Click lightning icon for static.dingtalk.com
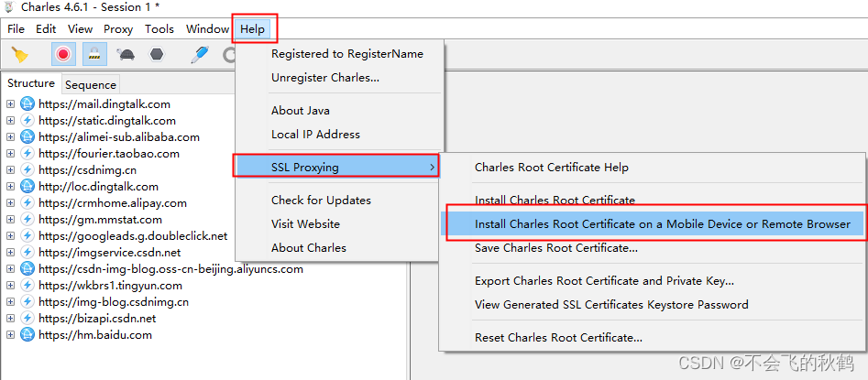This screenshot has height=380, width=868. pyautogui.click(x=27, y=121)
